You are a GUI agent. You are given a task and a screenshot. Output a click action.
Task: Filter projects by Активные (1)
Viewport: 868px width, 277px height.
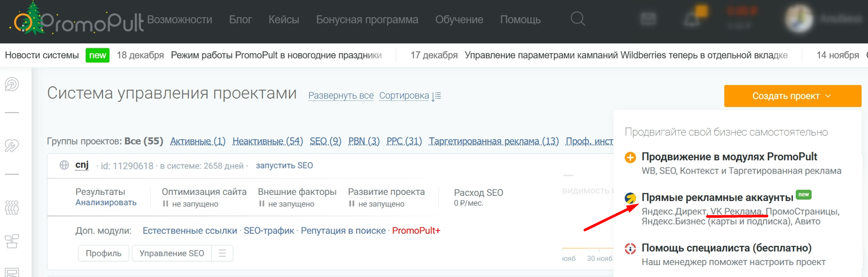(x=198, y=141)
